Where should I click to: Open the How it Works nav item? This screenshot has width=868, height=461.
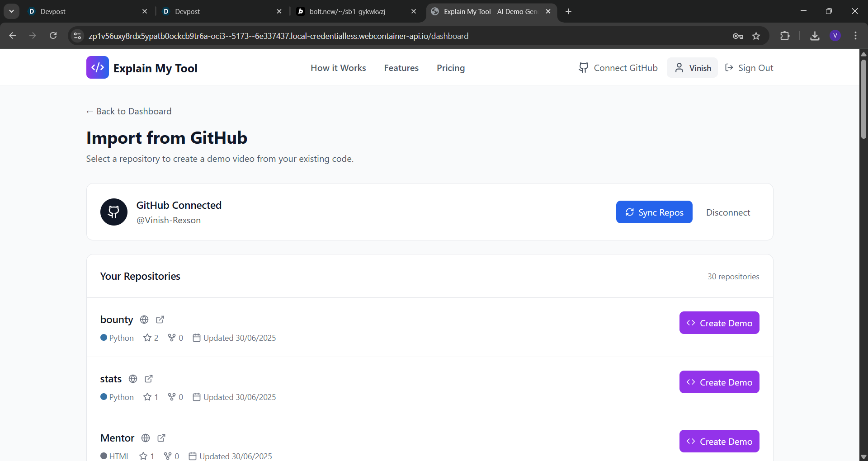(338, 68)
